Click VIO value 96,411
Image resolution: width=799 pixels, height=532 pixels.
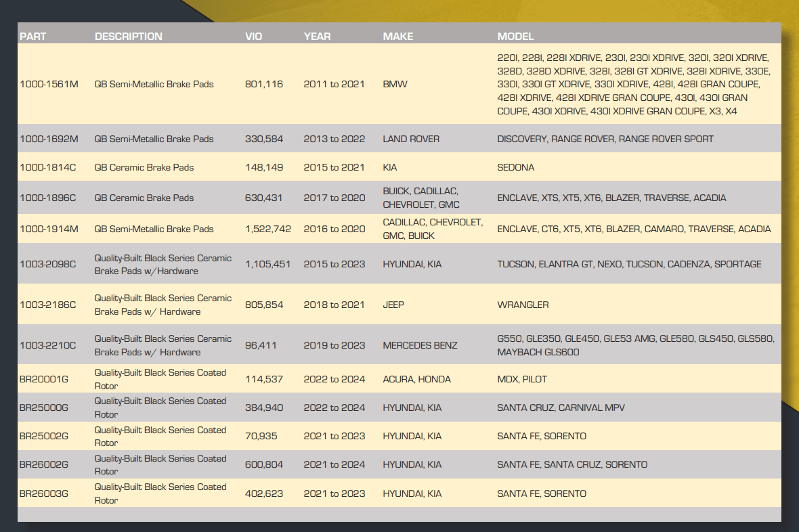pyautogui.click(x=261, y=345)
